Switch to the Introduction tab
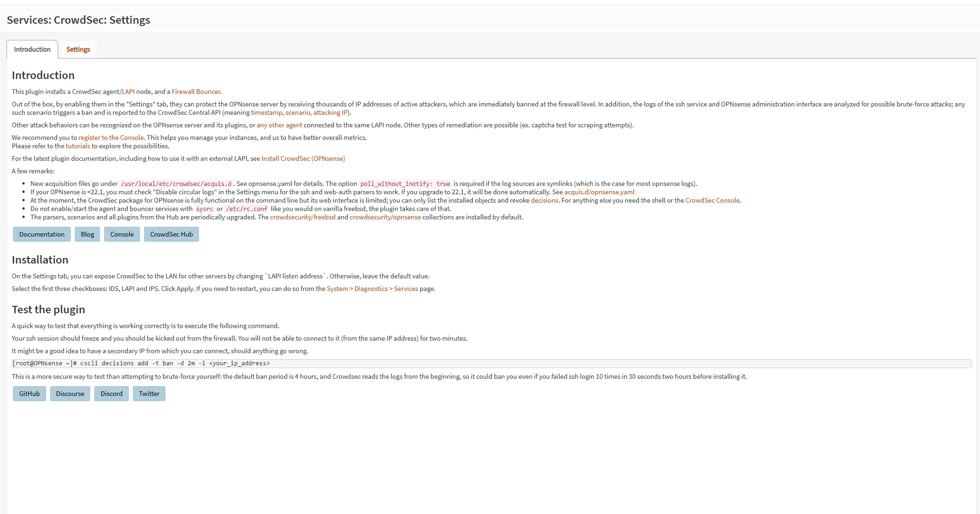The image size is (980, 514). click(32, 49)
